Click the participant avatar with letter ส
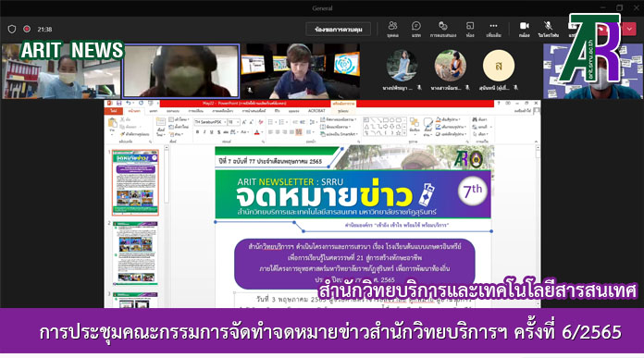Screen dimensions: 644x358 pyautogui.click(x=498, y=66)
